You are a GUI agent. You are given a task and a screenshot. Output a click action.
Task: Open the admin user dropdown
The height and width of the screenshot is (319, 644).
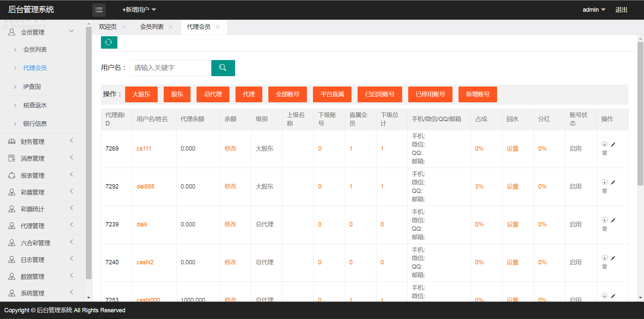point(593,10)
